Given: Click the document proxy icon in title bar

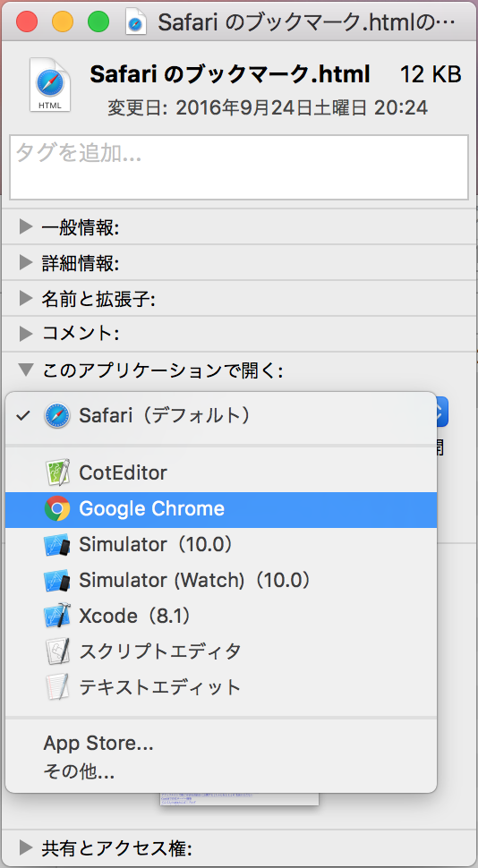Looking at the screenshot, I should tap(136, 22).
